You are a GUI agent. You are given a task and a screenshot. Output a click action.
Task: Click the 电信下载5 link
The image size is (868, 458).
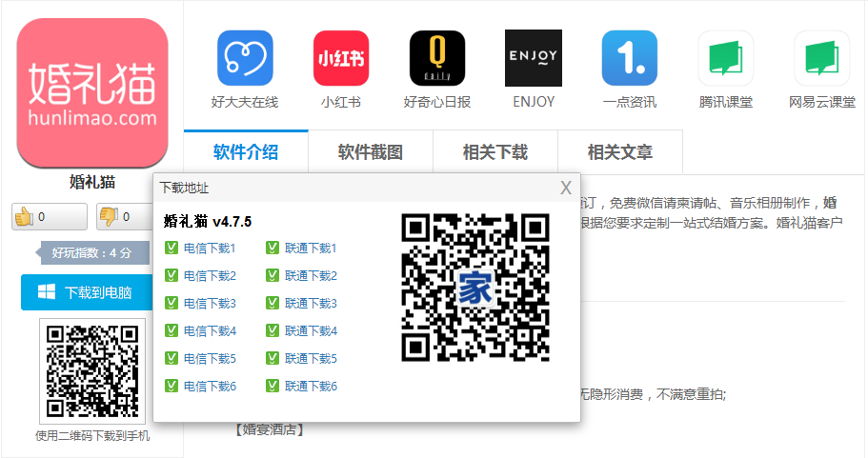pos(210,359)
